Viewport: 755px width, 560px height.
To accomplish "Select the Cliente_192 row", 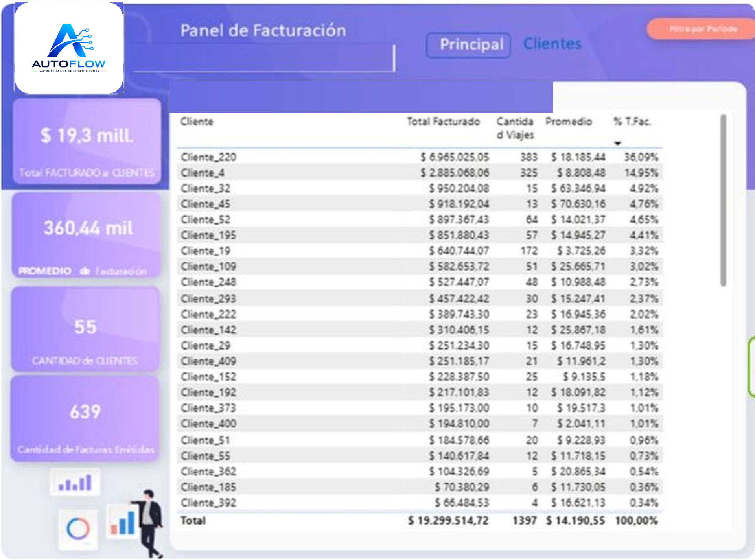I will (420, 392).
